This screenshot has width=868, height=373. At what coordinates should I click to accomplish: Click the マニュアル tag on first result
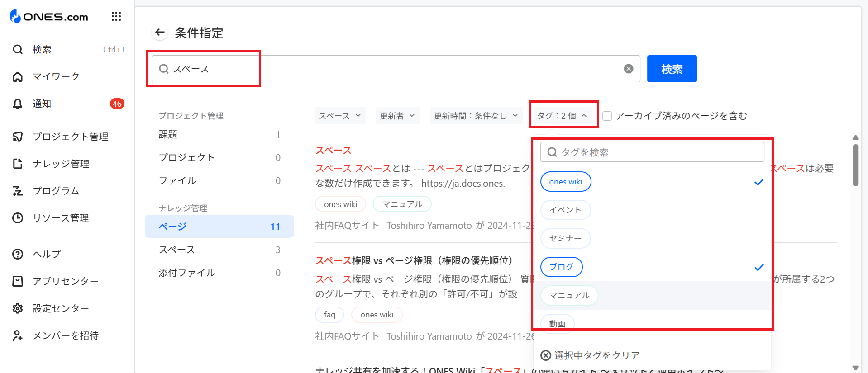(402, 204)
